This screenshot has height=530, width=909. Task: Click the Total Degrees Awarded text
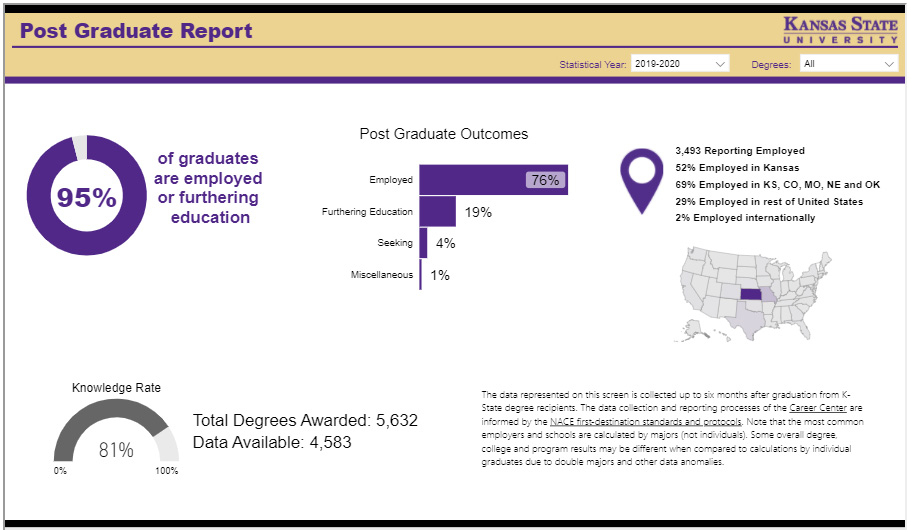point(305,421)
